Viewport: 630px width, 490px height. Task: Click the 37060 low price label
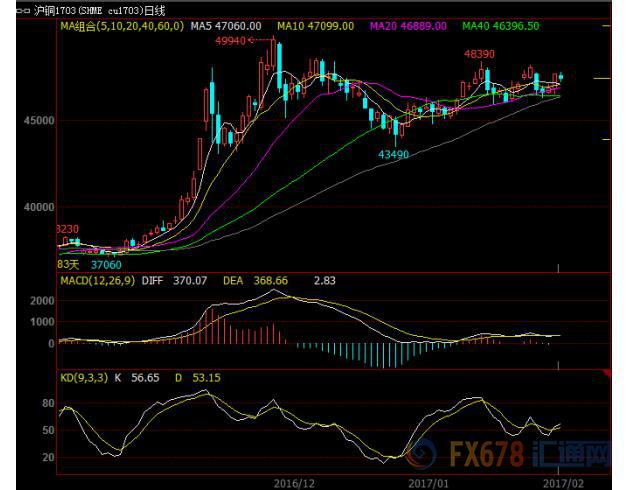point(106,264)
